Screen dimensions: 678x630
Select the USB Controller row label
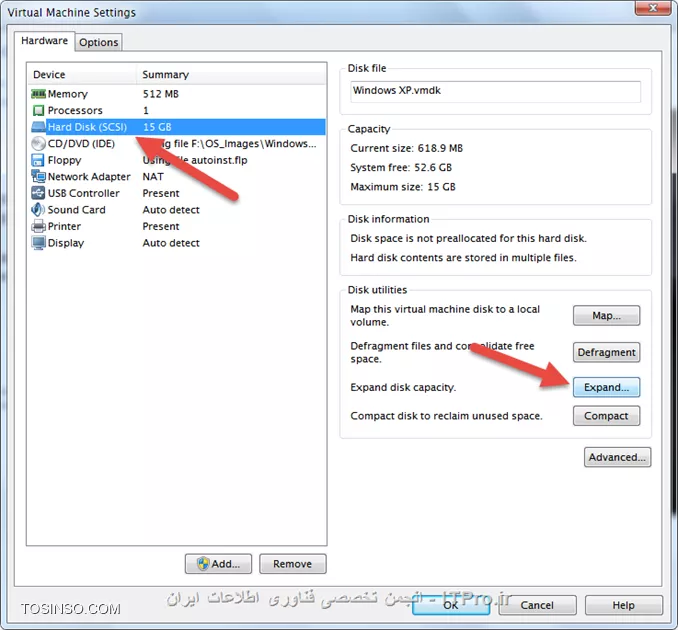point(83,193)
